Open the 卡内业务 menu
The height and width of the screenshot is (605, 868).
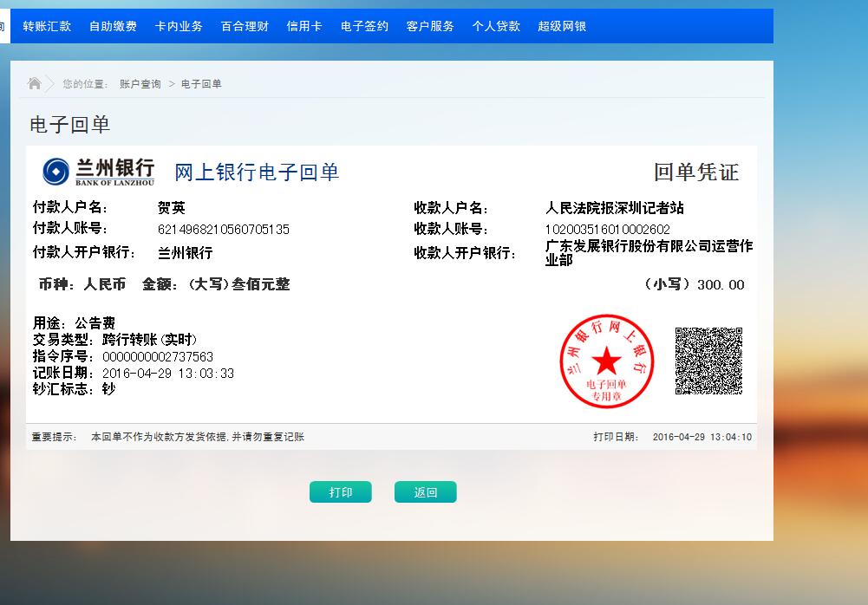tap(179, 26)
